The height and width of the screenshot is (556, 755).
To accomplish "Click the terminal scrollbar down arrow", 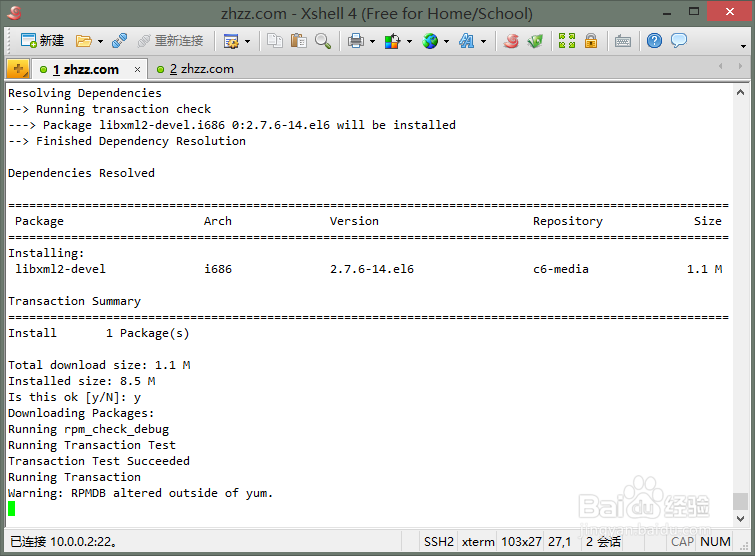I will tap(741, 518).
